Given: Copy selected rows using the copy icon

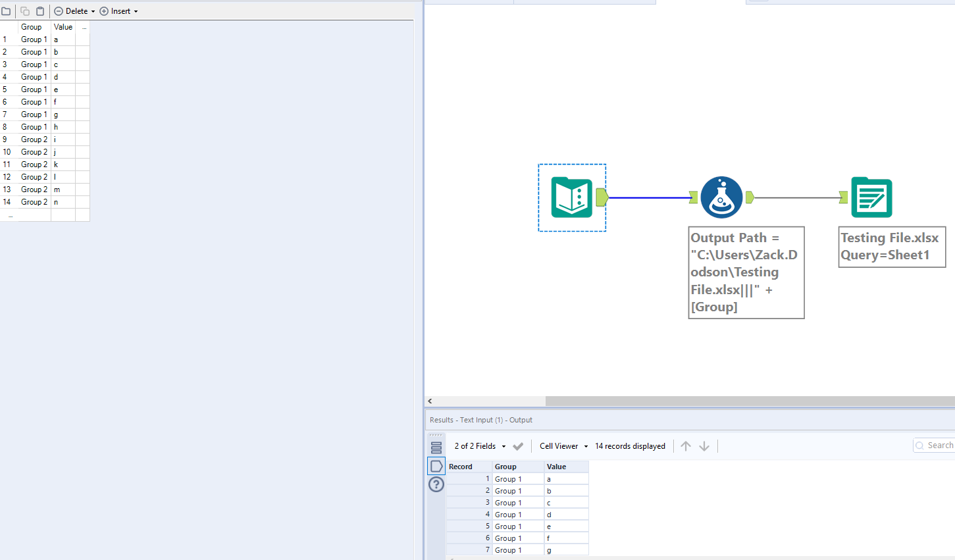Looking at the screenshot, I should pos(23,11).
